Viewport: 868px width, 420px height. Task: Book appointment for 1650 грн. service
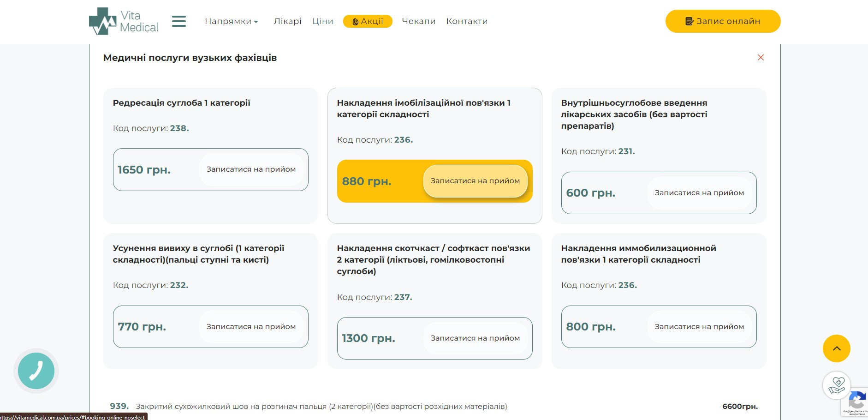point(251,169)
